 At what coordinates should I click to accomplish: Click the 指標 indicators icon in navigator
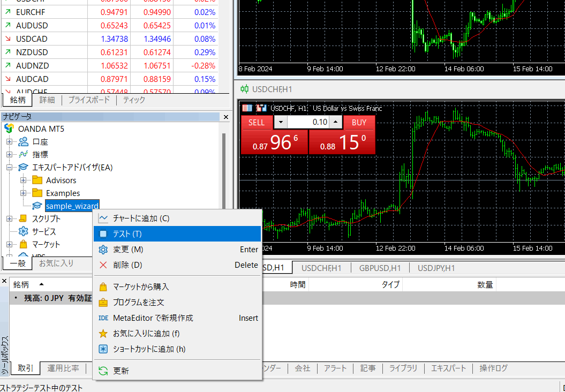pyautogui.click(x=24, y=154)
